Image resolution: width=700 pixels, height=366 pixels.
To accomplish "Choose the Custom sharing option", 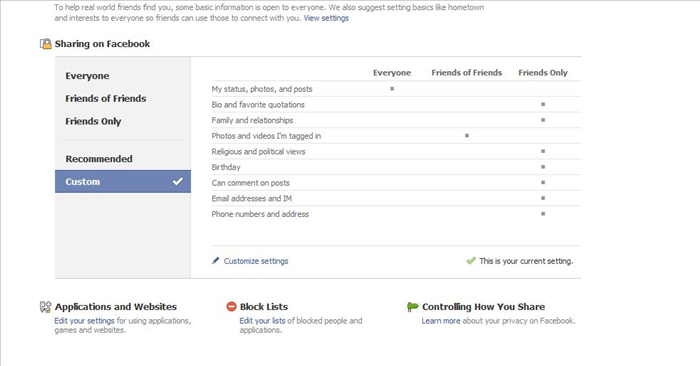I will point(123,182).
